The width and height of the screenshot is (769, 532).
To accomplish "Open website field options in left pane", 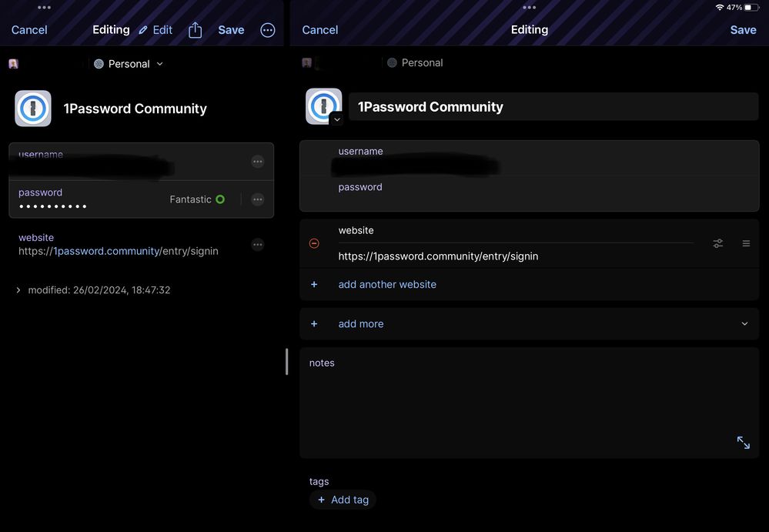I will tap(258, 245).
